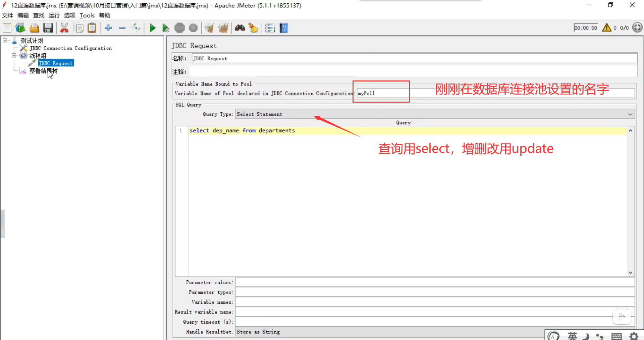644x340 pixels.
Task: Clear results with single broom icon
Action: point(209,28)
